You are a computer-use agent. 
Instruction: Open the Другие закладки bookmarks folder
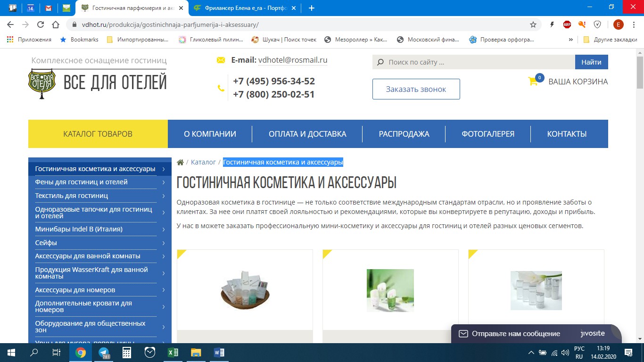click(x=610, y=40)
